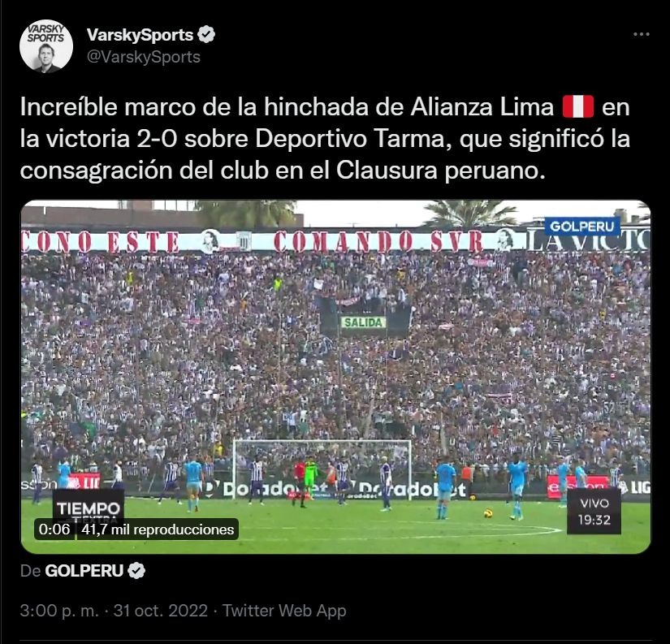The height and width of the screenshot is (644, 670).
Task: Click the SALIDA sign in the stands
Action: 363,322
